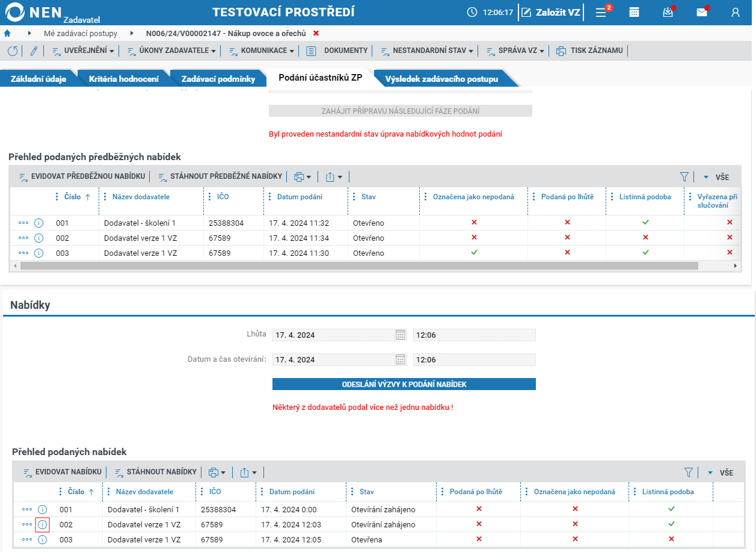The image size is (756, 552).
Task: Open the messages envelope icon
Action: [x=702, y=12]
